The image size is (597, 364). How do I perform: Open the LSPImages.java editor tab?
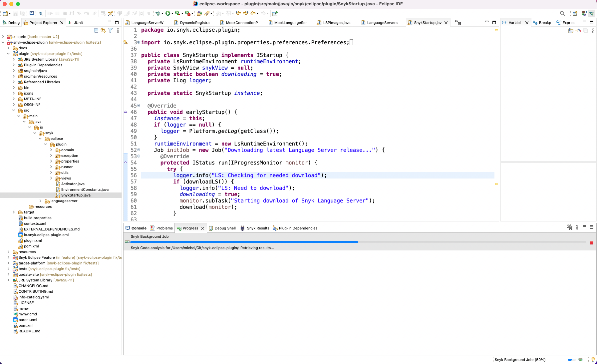tap(336, 23)
